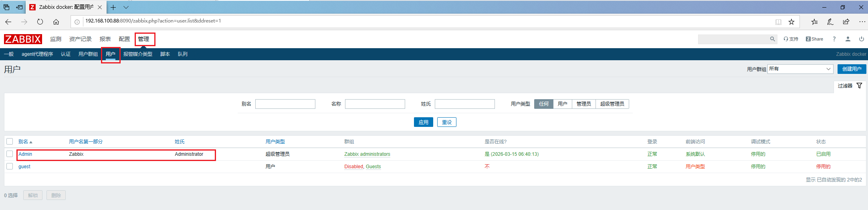868x210 pixels.
Task: Open reading view in address bar
Action: (x=778, y=22)
